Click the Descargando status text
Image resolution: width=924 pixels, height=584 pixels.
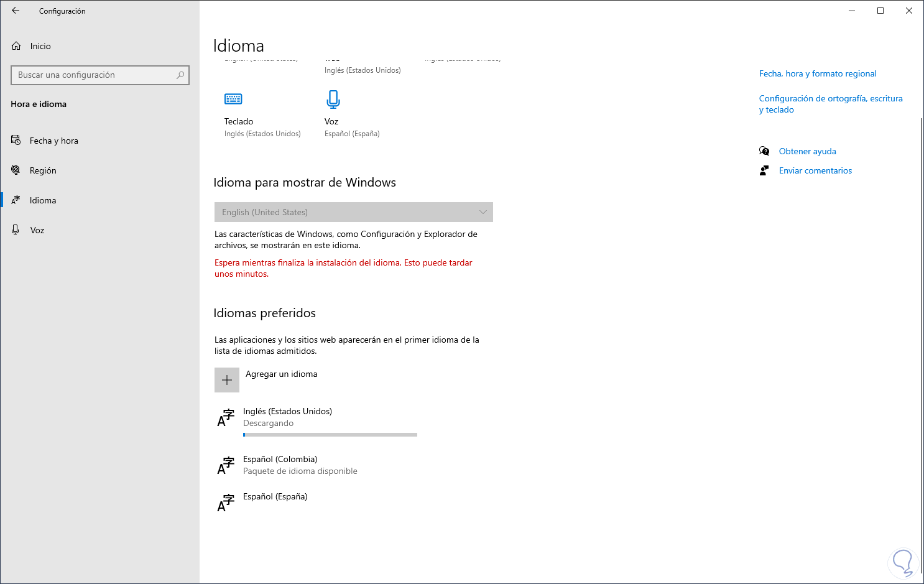tap(268, 423)
